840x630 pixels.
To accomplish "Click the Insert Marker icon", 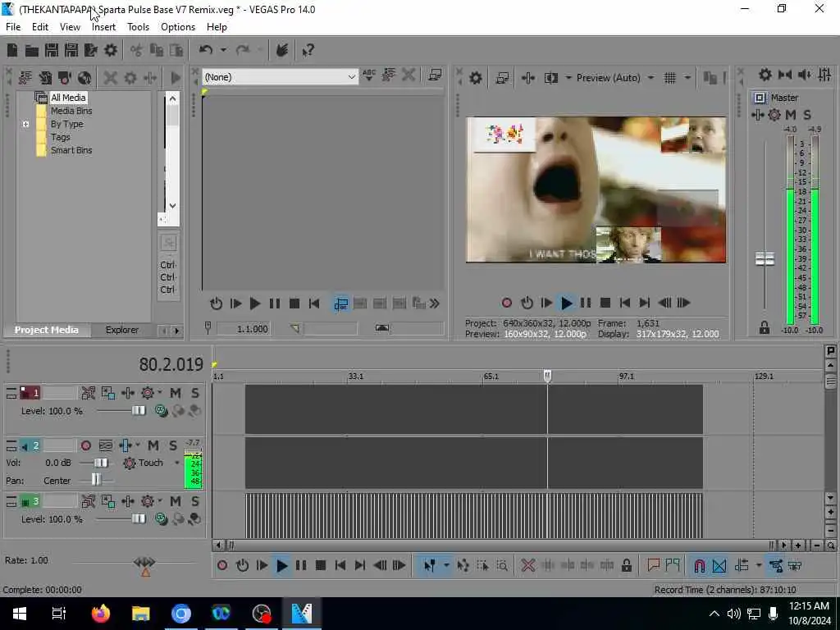I will [653, 566].
